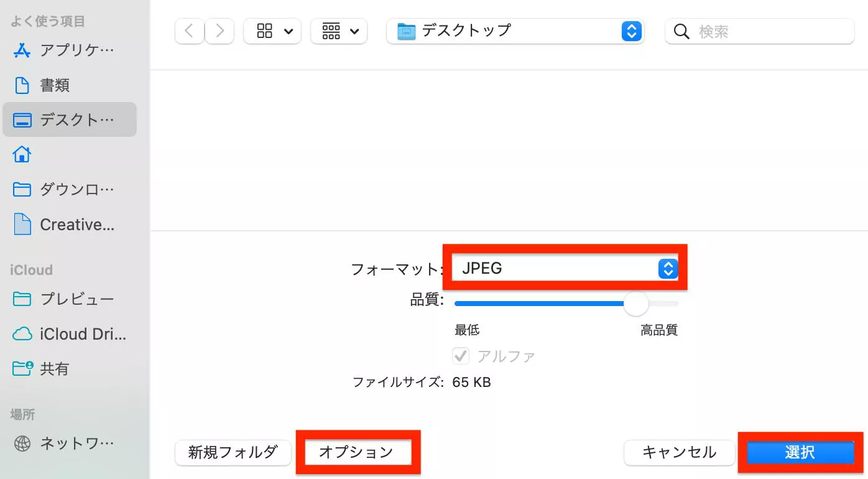This screenshot has height=479, width=868.
Task: Open the grouping options dropdown in toolbar
Action: [338, 30]
